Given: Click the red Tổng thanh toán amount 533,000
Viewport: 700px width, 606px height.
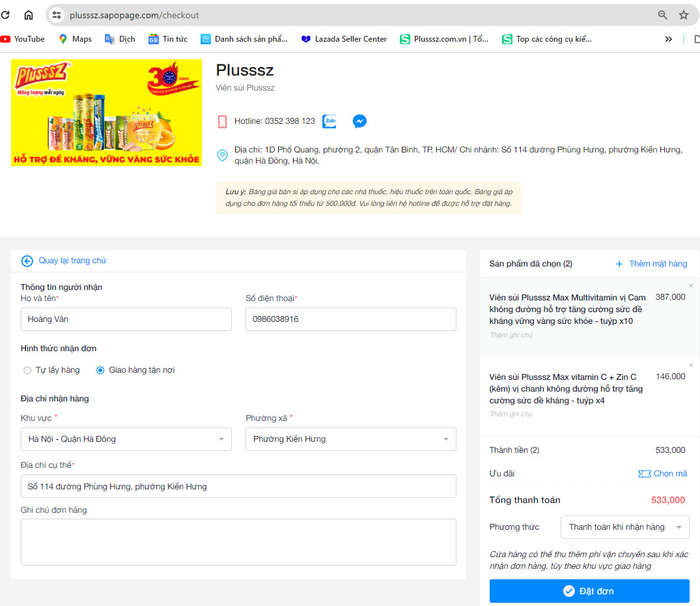Looking at the screenshot, I should pyautogui.click(x=668, y=500).
